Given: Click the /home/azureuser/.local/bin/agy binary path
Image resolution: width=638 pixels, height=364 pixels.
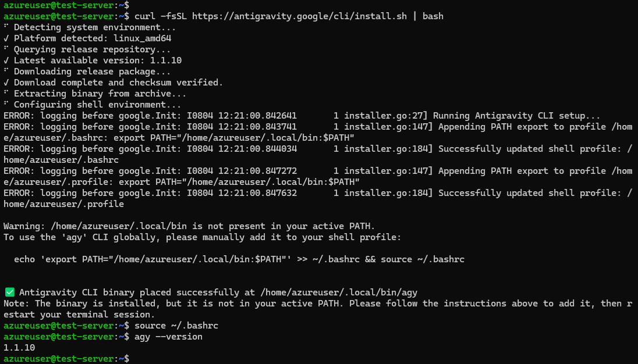Looking at the screenshot, I should (x=339, y=292).
